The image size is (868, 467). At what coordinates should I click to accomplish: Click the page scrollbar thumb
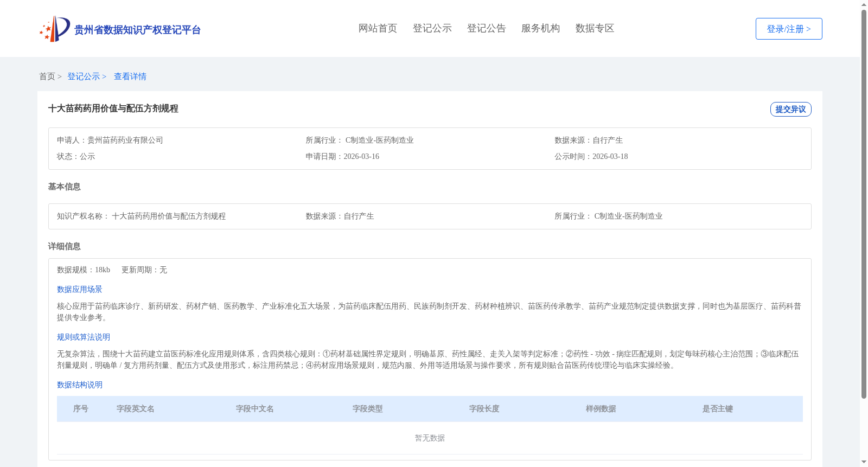click(864, 204)
